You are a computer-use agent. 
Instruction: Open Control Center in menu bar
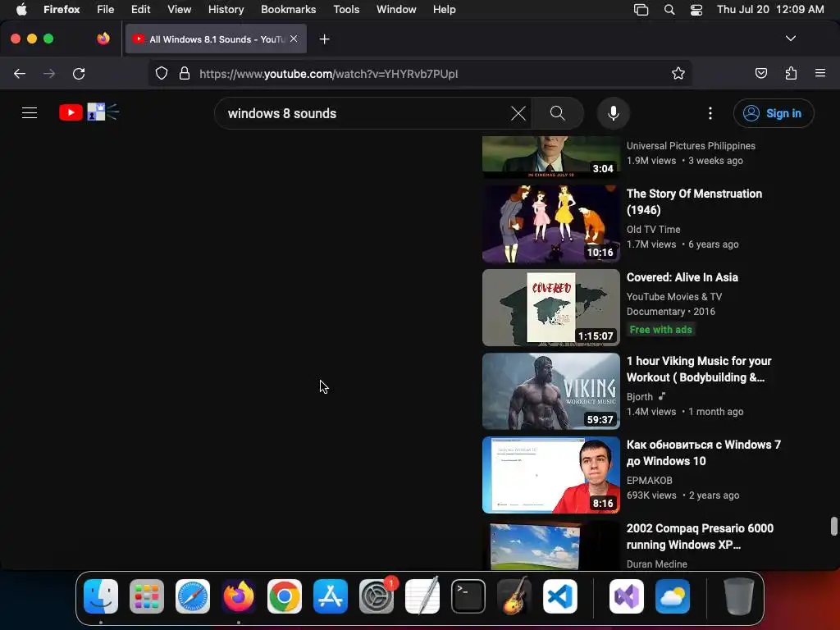(696, 9)
